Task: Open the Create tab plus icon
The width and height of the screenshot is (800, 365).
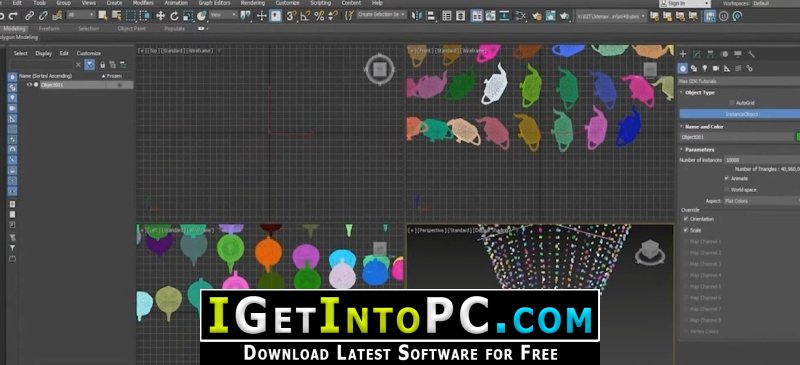Action: [x=683, y=54]
